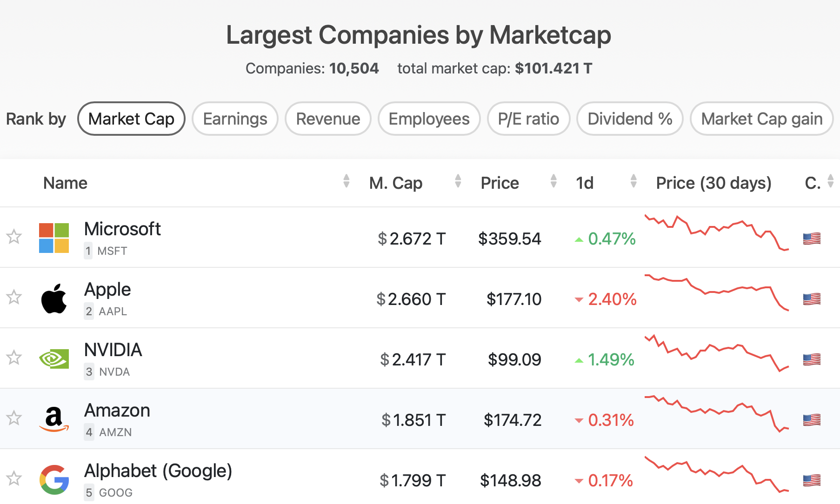Click the $174.72 price value
Screen dimensions: 840x504
click(x=513, y=420)
